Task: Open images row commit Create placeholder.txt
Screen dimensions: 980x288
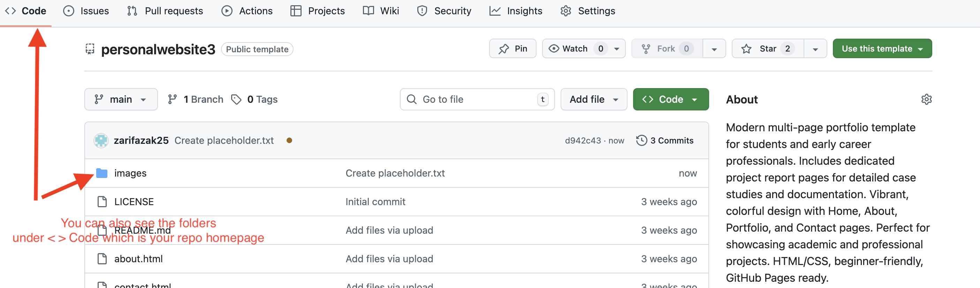Action: 395,173
